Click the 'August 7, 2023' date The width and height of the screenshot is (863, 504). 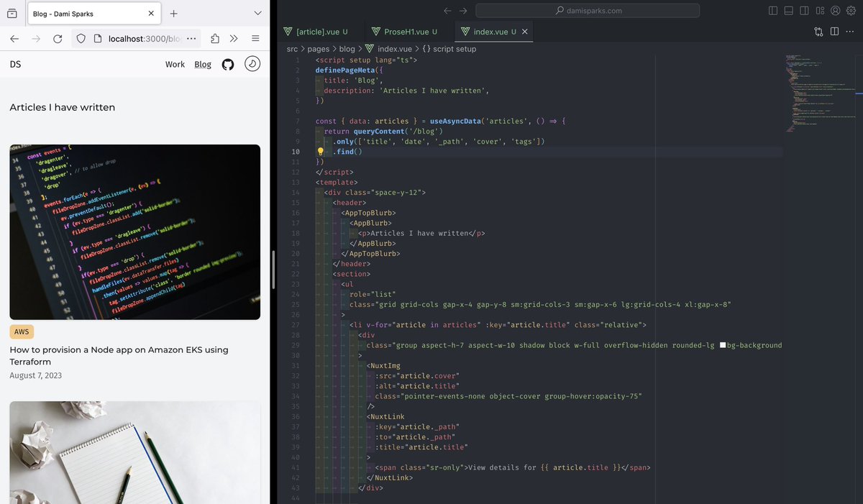click(35, 375)
